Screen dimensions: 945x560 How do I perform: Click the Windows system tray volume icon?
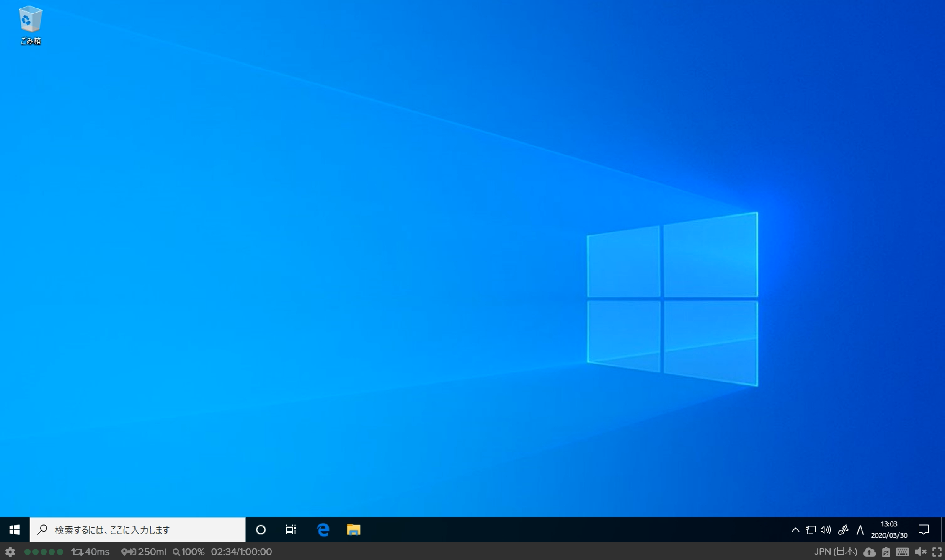826,530
